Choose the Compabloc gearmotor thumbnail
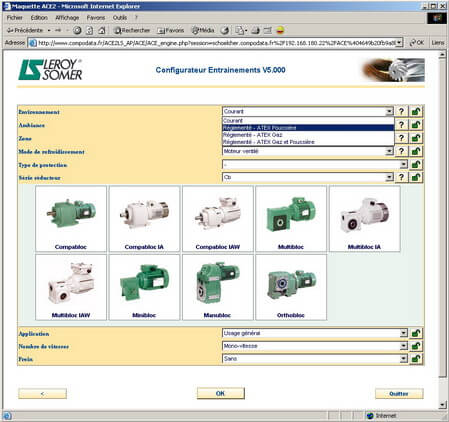 click(71, 219)
